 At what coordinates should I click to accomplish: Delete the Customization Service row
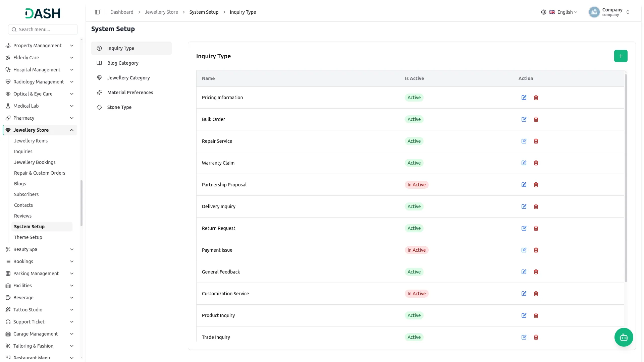pos(536,294)
